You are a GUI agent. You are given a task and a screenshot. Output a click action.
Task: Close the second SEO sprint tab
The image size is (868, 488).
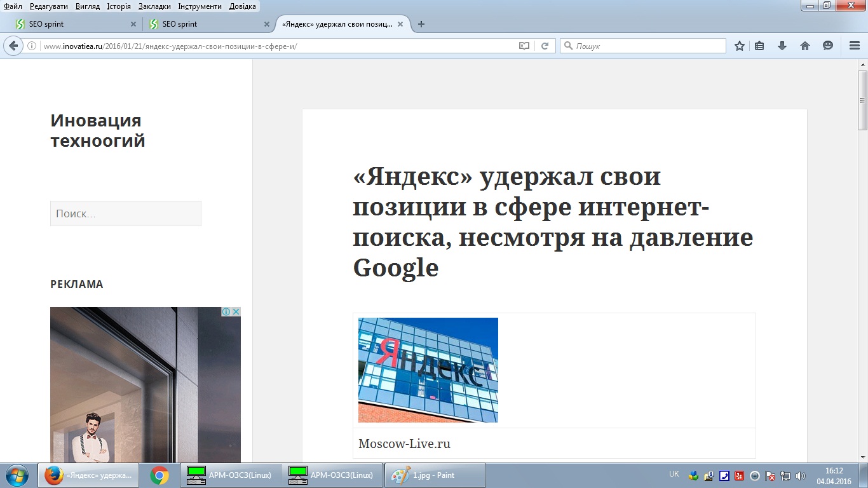tap(267, 24)
